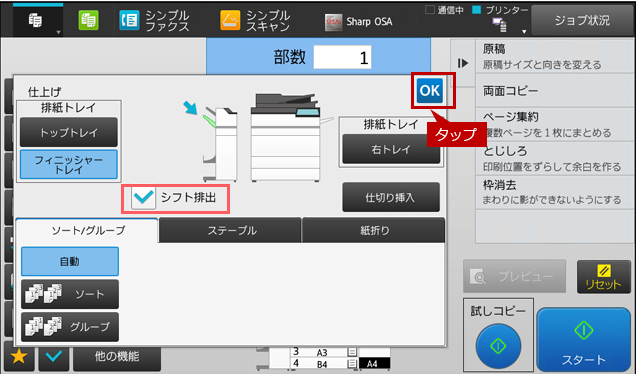Image resolution: width=636 pixels, height=374 pixels.
Task: Open the printer status icon
Action: 500,25
